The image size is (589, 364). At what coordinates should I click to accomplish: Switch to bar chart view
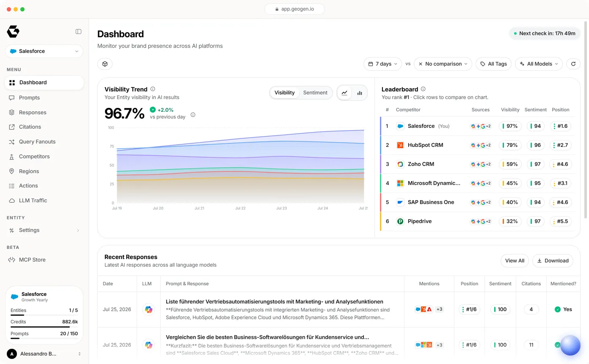click(x=360, y=93)
